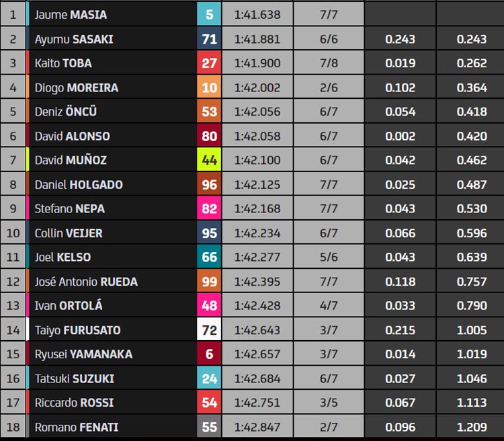Image resolution: width=504 pixels, height=441 pixels.
Task: Click Joel KELSO's teal 66 badge
Action: pyautogui.click(x=209, y=257)
